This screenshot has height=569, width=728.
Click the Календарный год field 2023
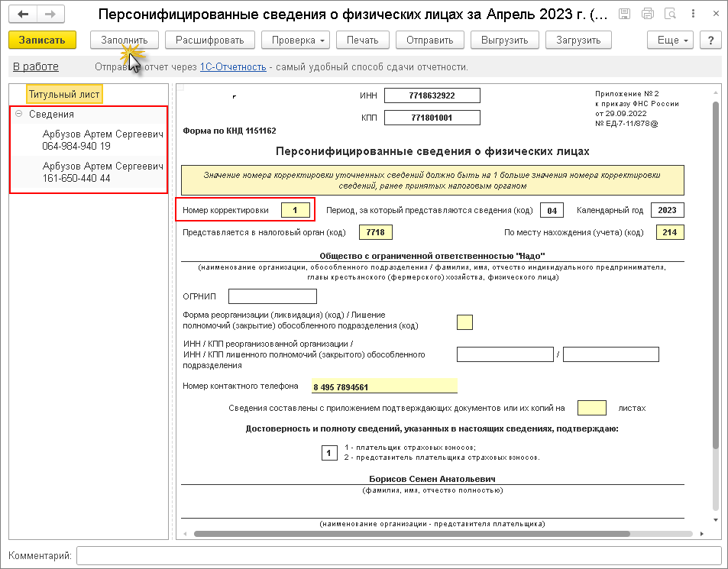[667, 210]
